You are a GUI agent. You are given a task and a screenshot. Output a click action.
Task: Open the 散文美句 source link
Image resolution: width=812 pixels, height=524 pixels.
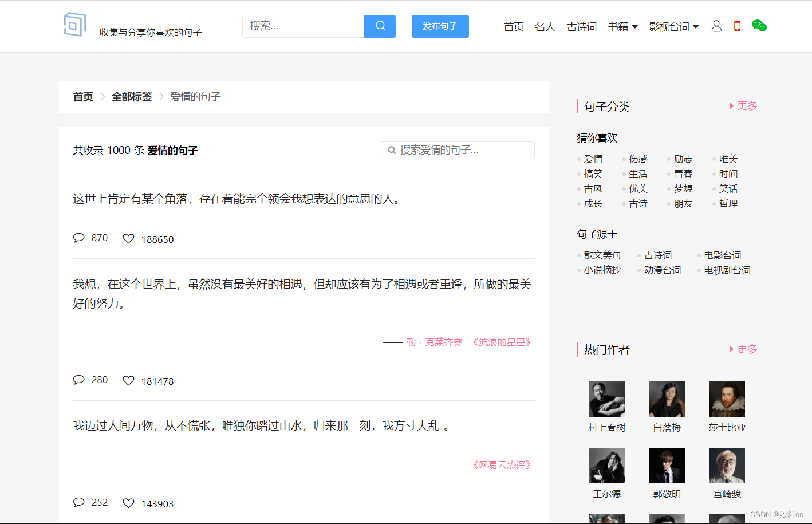click(x=602, y=255)
